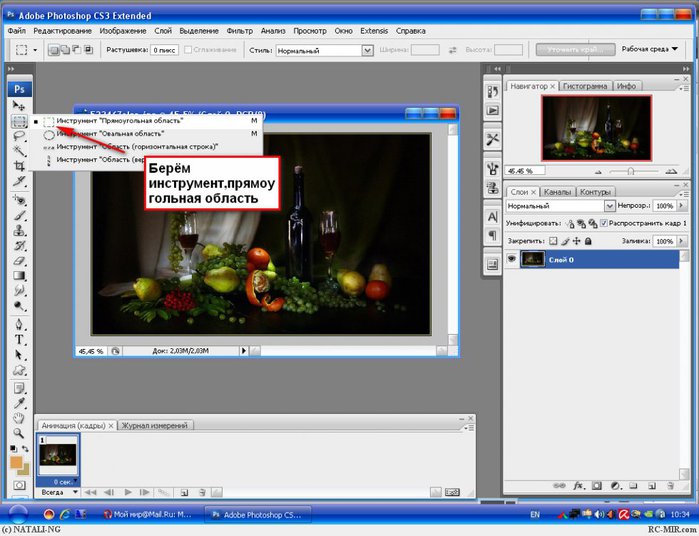
Task: Select the Notes tool
Action: (x=19, y=388)
